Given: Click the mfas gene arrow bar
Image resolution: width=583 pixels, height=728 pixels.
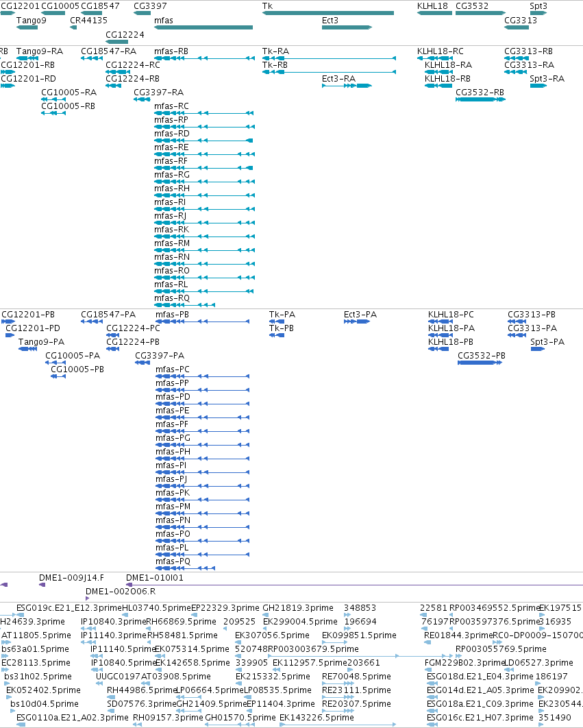Looking at the screenshot, I should (x=203, y=27).
